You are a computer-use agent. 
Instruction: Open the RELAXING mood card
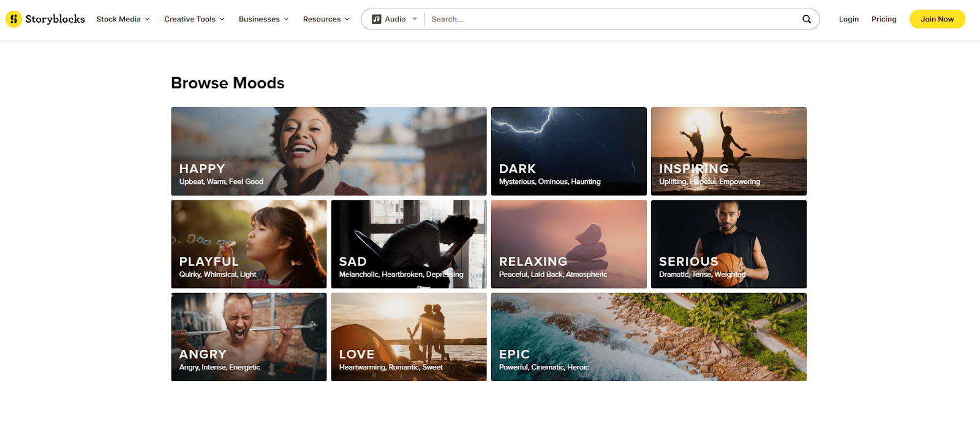coord(569,244)
